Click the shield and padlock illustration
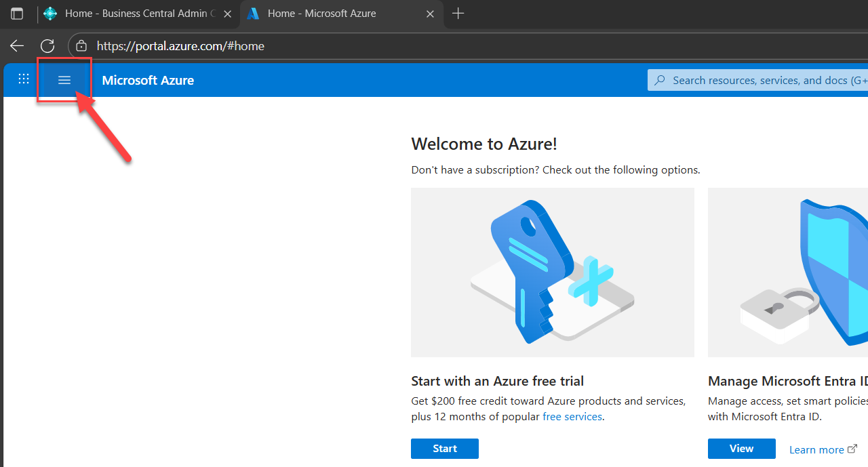The height and width of the screenshot is (467, 868). point(788,272)
